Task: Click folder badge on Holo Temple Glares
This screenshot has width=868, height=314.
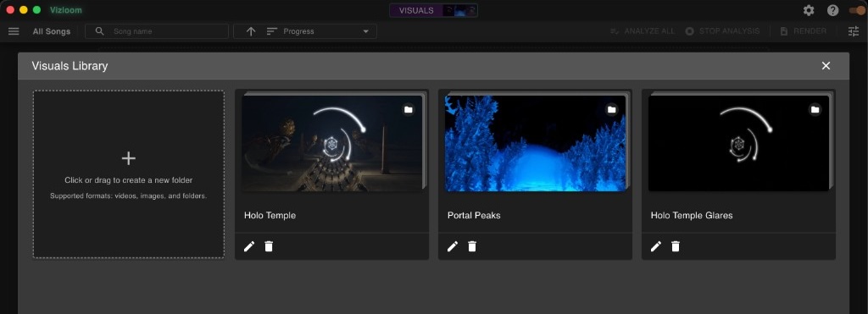Action: pos(815,109)
